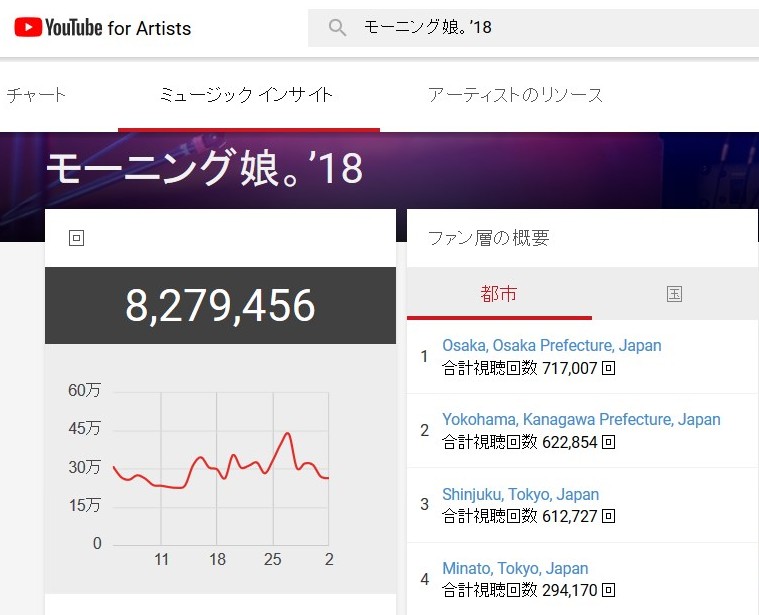Open the アーティストのリソース tab

pos(515,95)
